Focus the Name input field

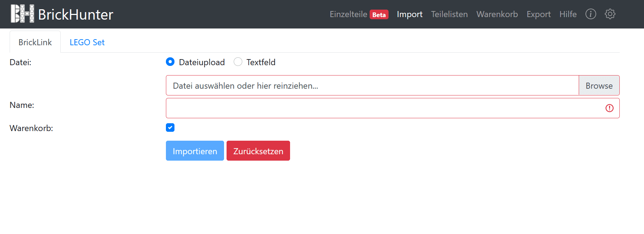392,108
